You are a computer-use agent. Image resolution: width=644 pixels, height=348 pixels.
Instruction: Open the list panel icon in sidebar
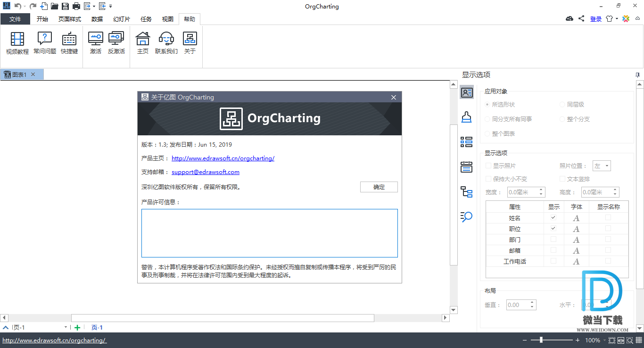(467, 142)
